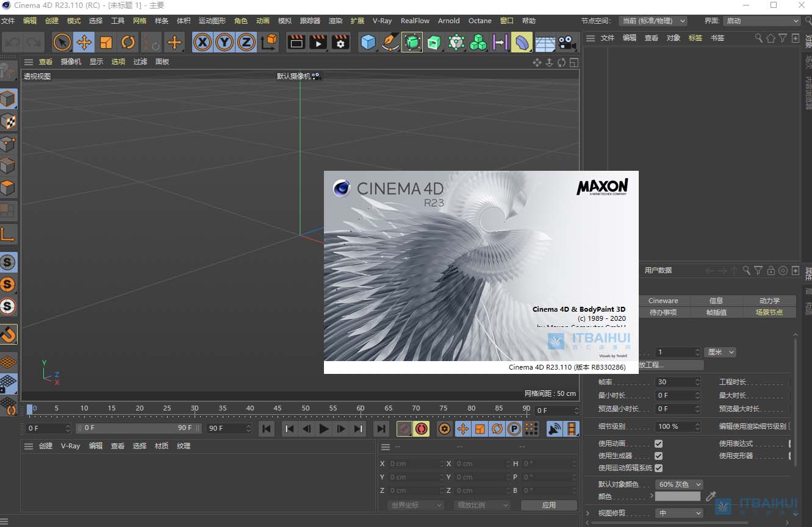Uncheck 使用运动剪辑系统 checkbox
Screen dimensions: 812x527
click(x=658, y=468)
